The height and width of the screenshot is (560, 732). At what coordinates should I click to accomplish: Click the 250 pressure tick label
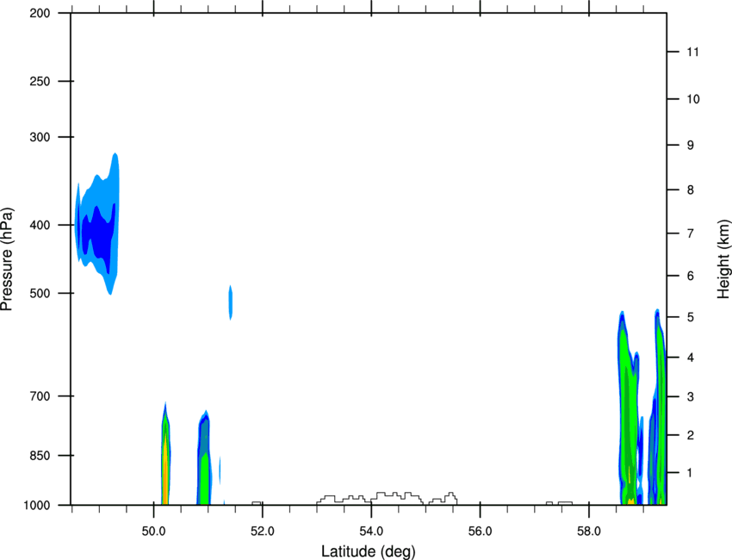(x=40, y=81)
